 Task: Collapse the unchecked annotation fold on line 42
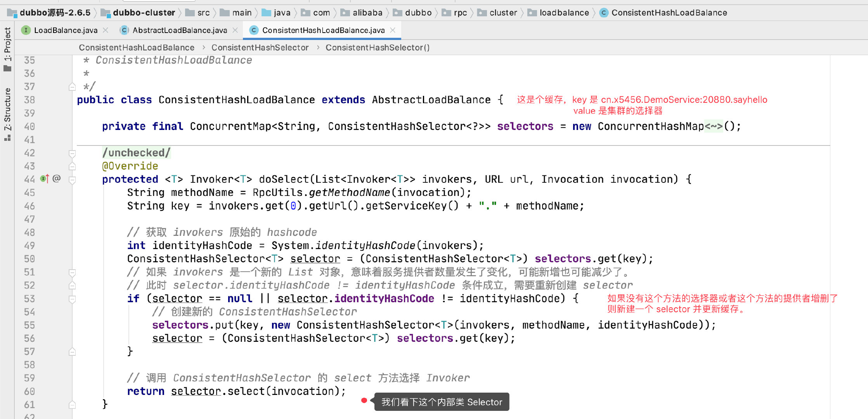(x=72, y=153)
